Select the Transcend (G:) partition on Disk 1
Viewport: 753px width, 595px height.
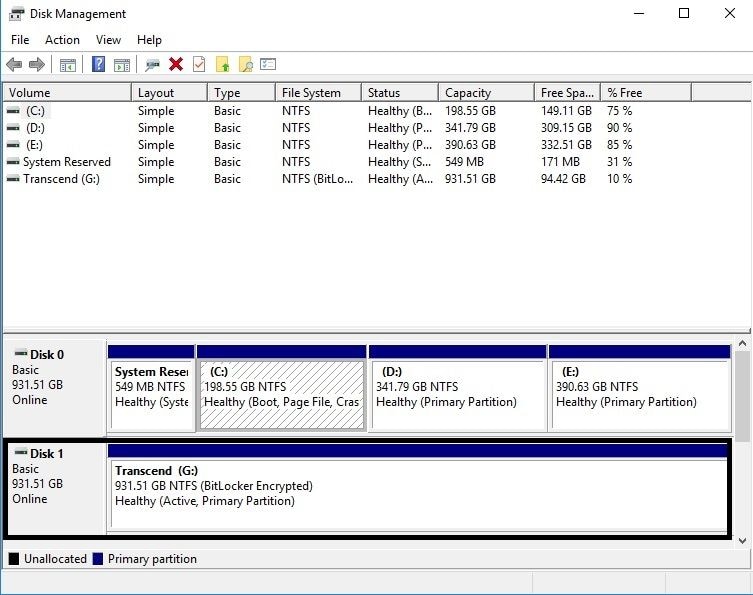(x=417, y=487)
